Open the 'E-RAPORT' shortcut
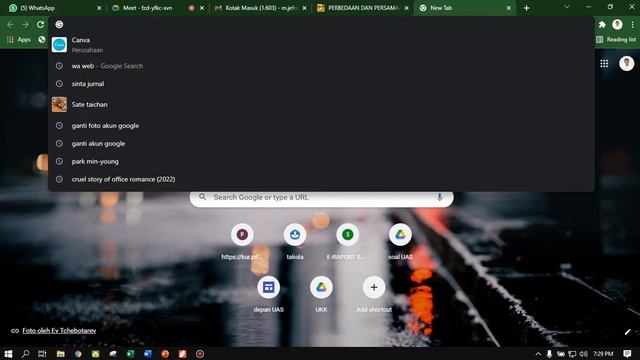The height and width of the screenshot is (360, 640). tap(347, 242)
